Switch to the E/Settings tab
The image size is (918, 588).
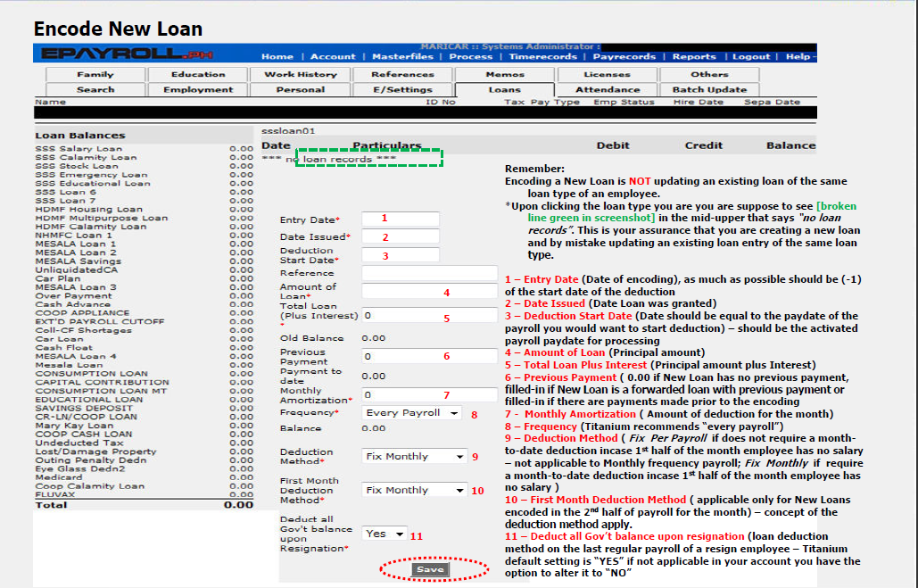click(x=403, y=89)
